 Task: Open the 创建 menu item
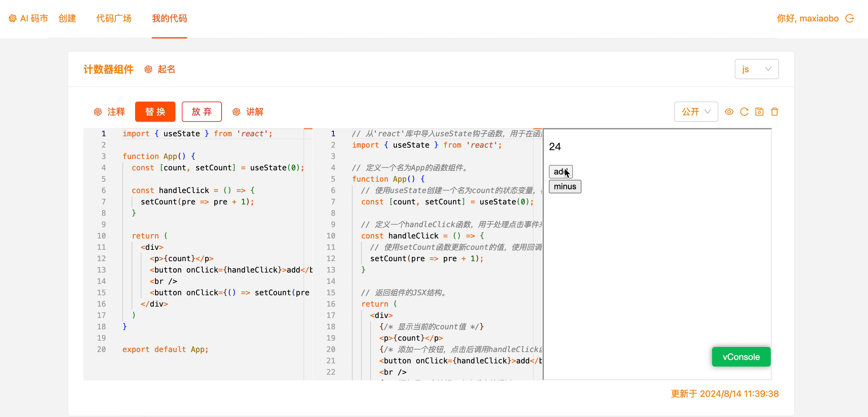pyautogui.click(x=67, y=18)
